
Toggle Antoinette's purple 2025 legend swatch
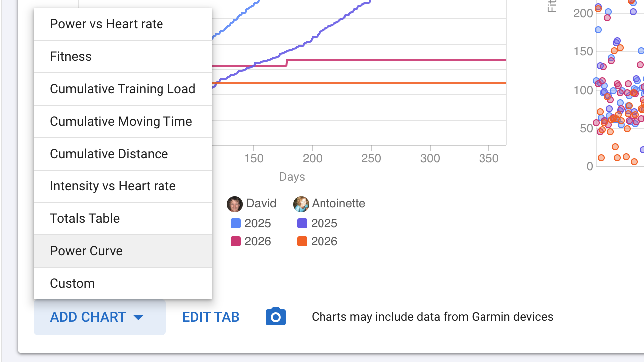point(302,223)
